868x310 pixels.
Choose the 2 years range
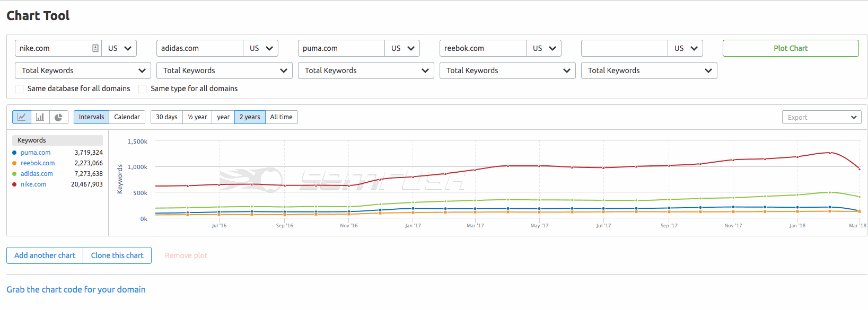(250, 117)
